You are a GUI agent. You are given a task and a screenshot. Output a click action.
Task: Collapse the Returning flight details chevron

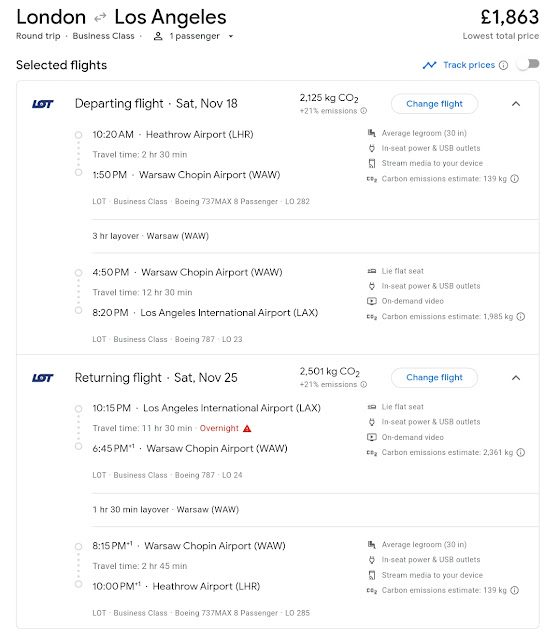tap(516, 378)
